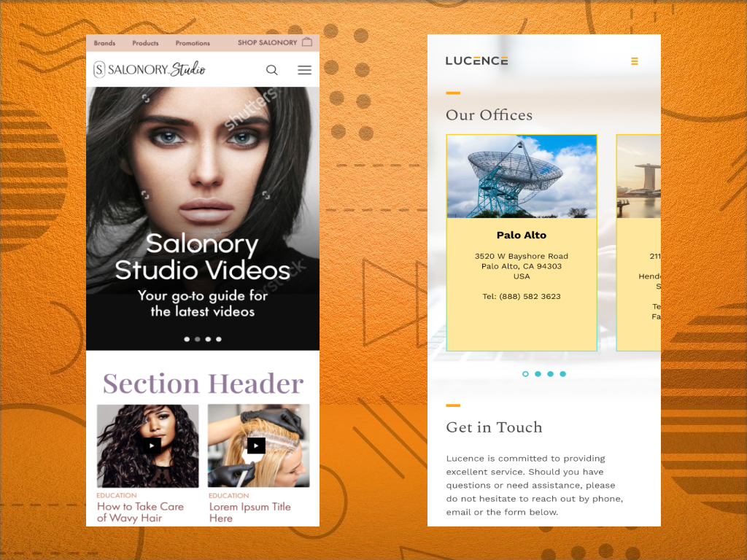Open How to Take Care of Wavy Hair
Image resolution: width=747 pixels, height=560 pixels.
pyautogui.click(x=140, y=512)
